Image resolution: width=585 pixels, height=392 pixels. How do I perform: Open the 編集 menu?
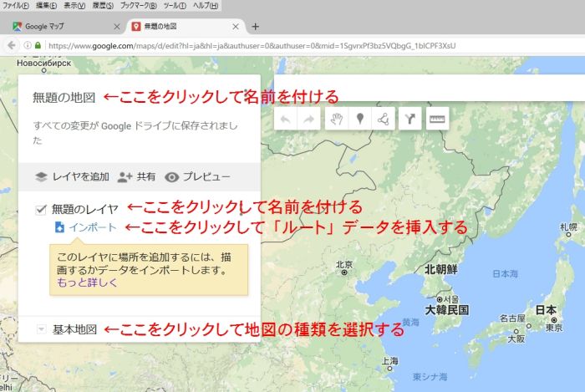[46, 6]
